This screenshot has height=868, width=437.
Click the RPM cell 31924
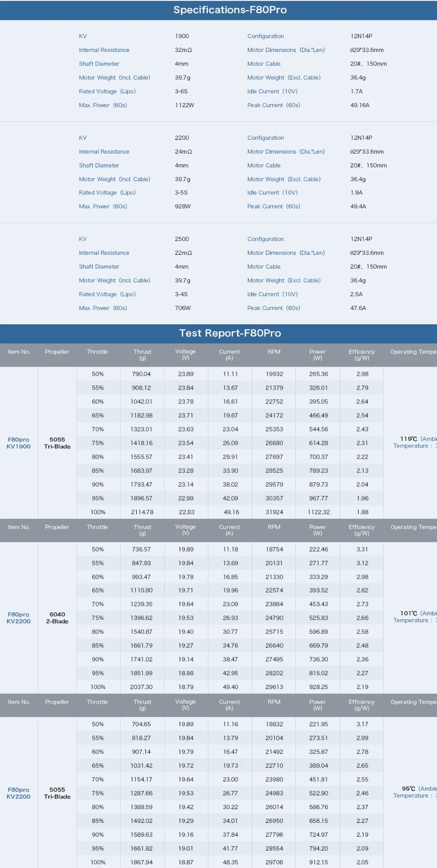pyautogui.click(x=274, y=512)
